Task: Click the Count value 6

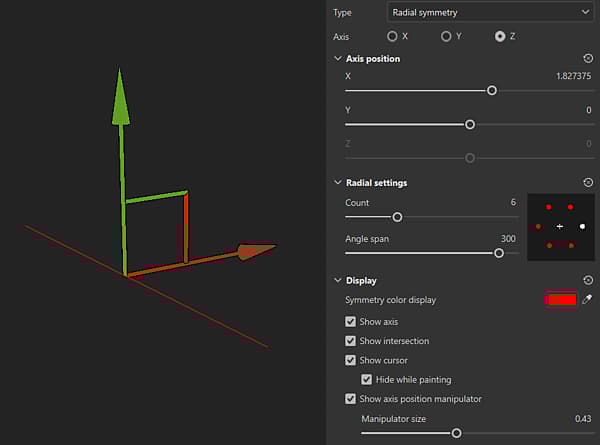Action: click(513, 202)
